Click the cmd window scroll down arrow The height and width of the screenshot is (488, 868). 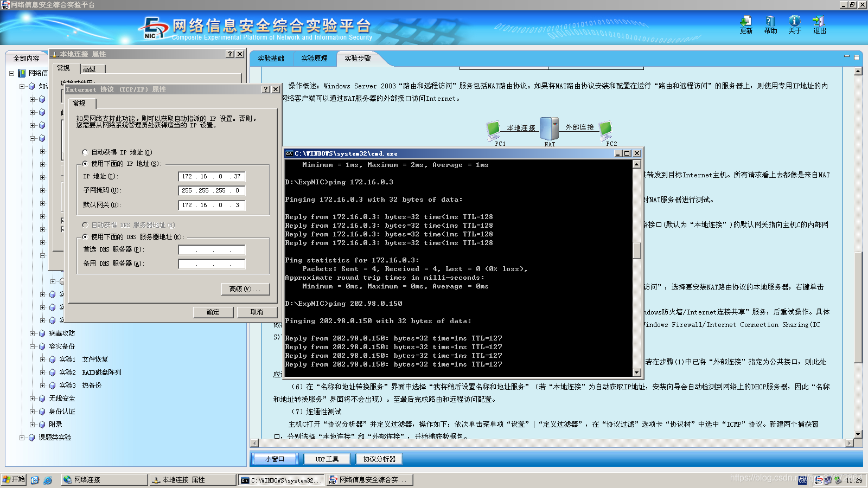click(x=637, y=372)
